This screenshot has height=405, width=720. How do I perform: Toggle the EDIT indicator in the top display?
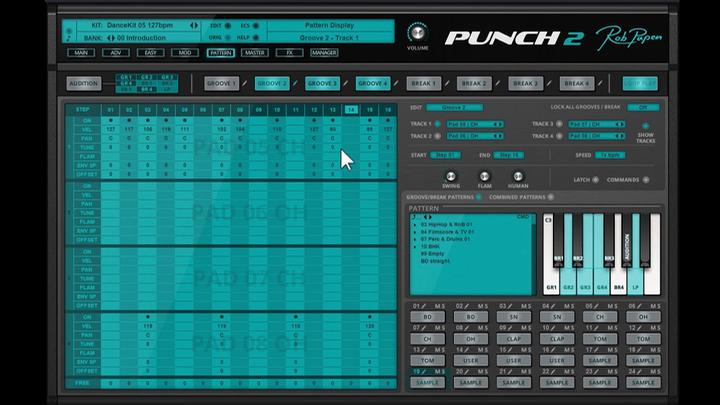[x=228, y=26]
